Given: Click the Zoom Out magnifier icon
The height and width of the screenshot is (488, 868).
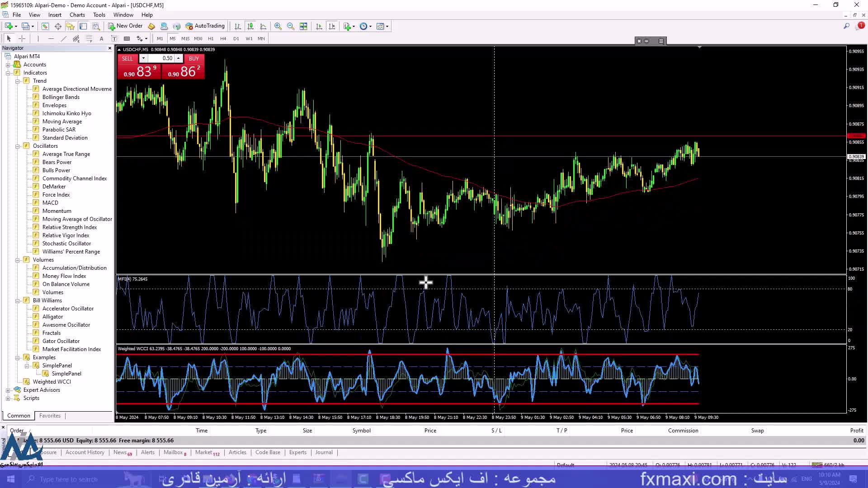Looking at the screenshot, I should [291, 26].
